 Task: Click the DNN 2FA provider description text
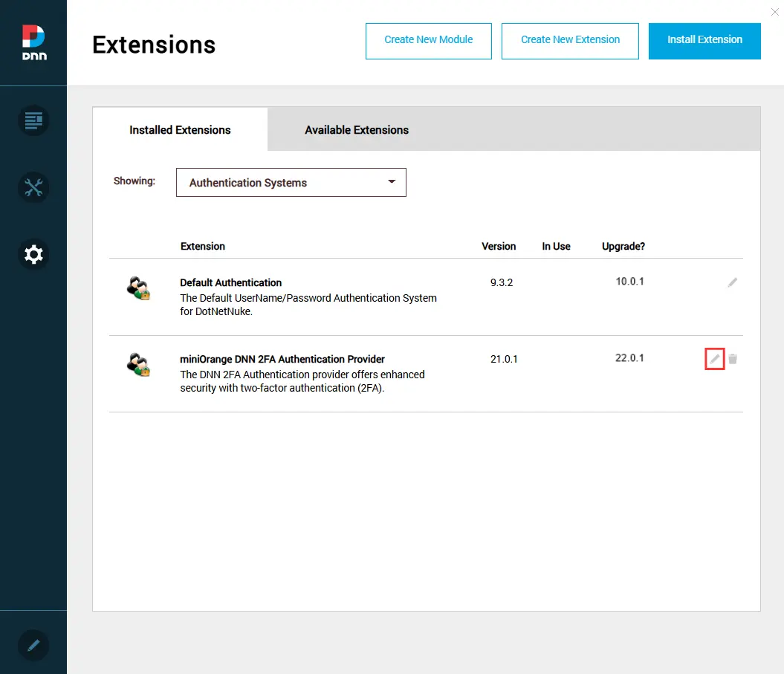(x=302, y=381)
